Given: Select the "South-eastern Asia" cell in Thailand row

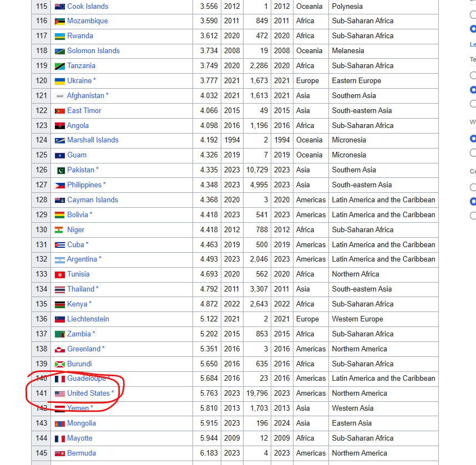Looking at the screenshot, I should 383,289.
